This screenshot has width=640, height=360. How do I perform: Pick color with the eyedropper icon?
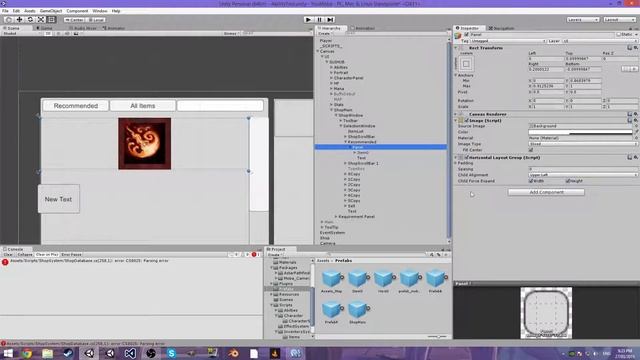(x=636, y=132)
